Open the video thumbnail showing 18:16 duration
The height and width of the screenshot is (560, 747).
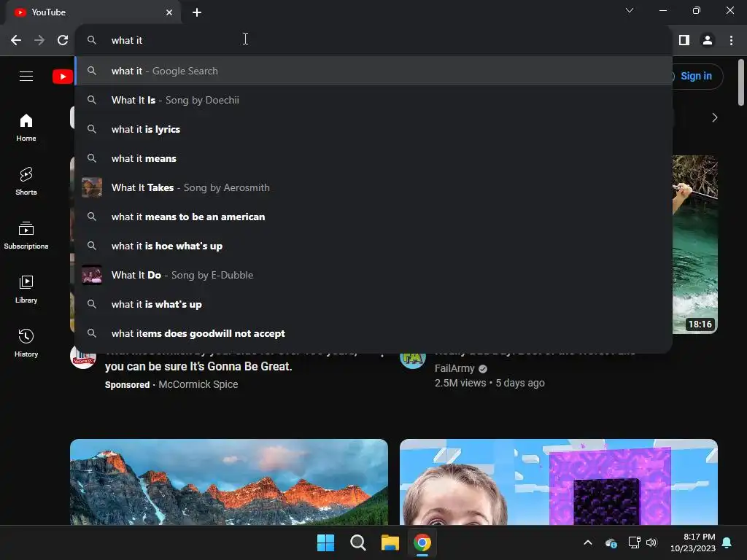point(694,244)
